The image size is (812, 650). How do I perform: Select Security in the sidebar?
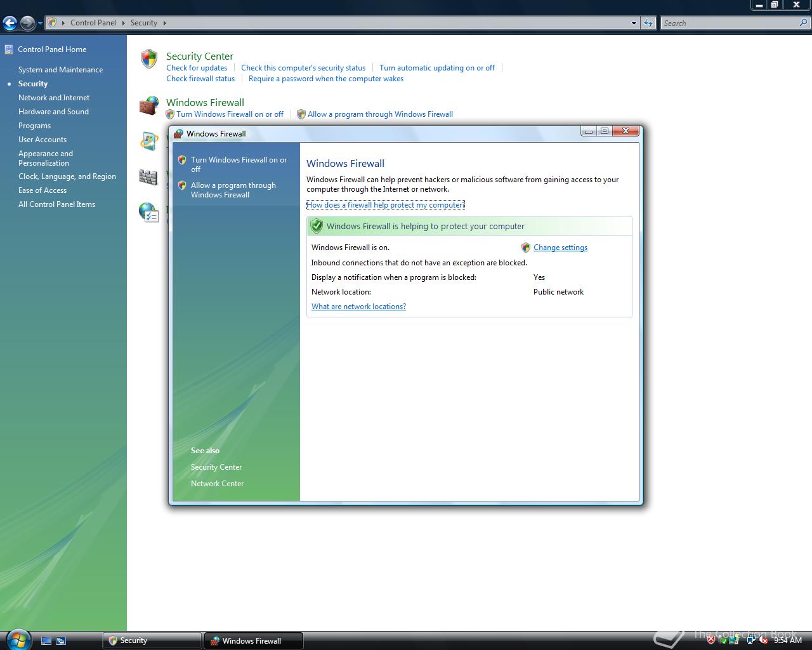coord(33,84)
